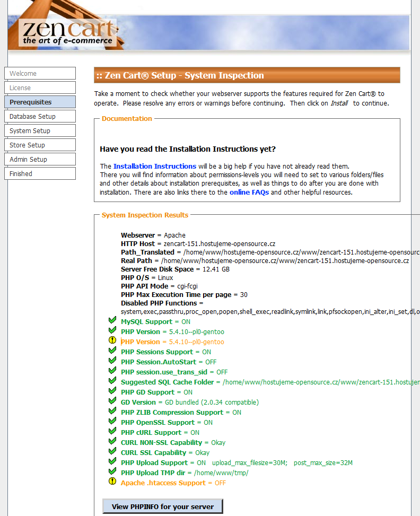The height and width of the screenshot is (516, 420).
Task: Click the green check icon beside MySQL Support
Action: (x=112, y=320)
